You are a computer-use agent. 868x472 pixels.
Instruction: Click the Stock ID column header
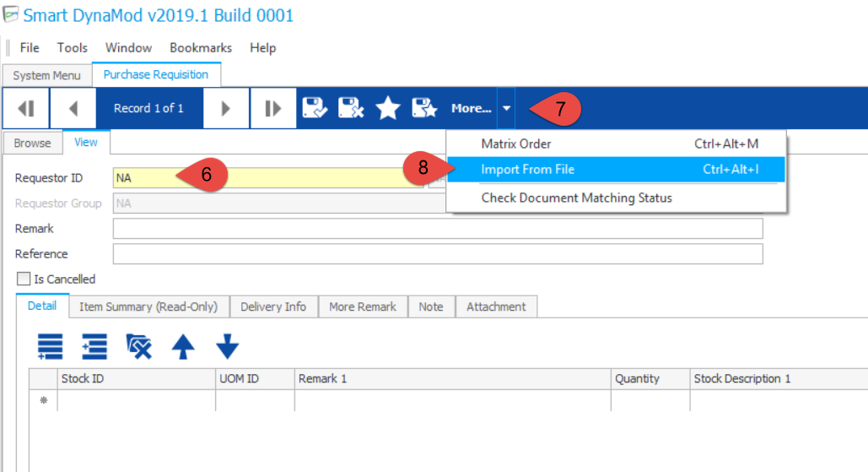click(136, 379)
